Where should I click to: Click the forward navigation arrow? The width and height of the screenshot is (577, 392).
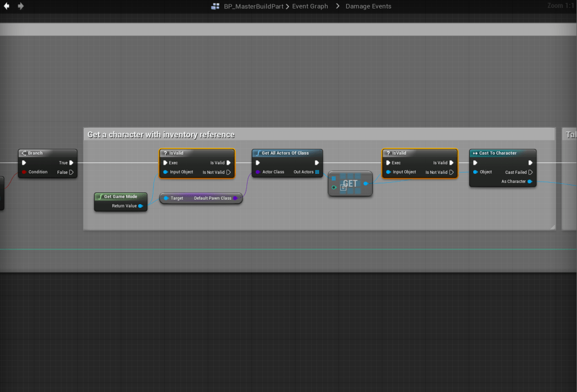click(21, 6)
